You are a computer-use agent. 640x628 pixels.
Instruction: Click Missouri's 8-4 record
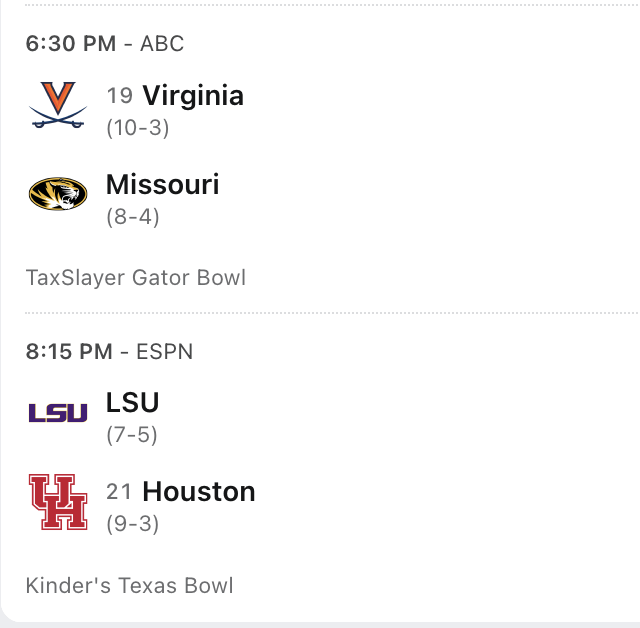133,217
